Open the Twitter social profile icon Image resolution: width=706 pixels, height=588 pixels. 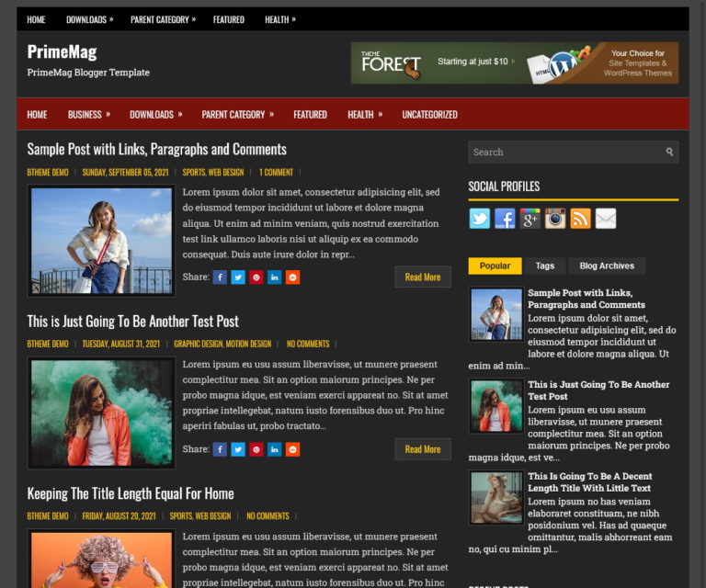(480, 219)
